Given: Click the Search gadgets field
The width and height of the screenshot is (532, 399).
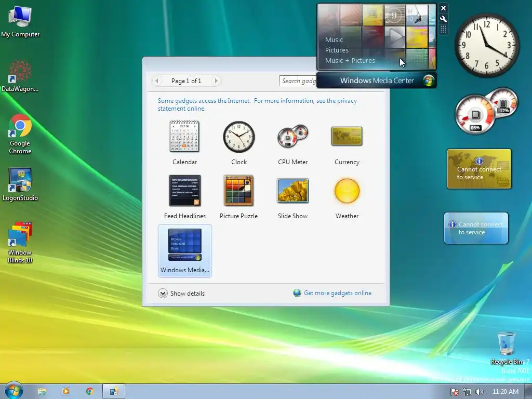Looking at the screenshot, I should [x=298, y=81].
